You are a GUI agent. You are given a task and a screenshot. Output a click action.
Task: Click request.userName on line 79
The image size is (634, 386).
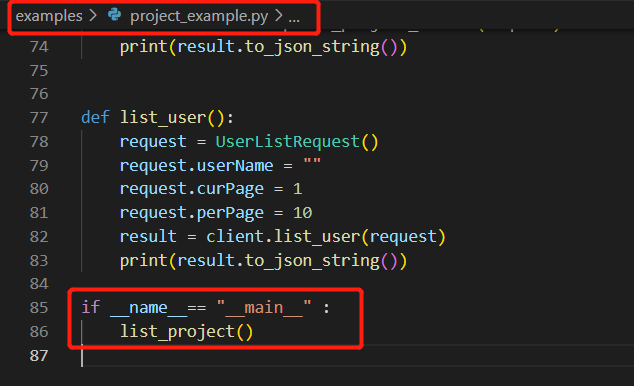point(197,166)
